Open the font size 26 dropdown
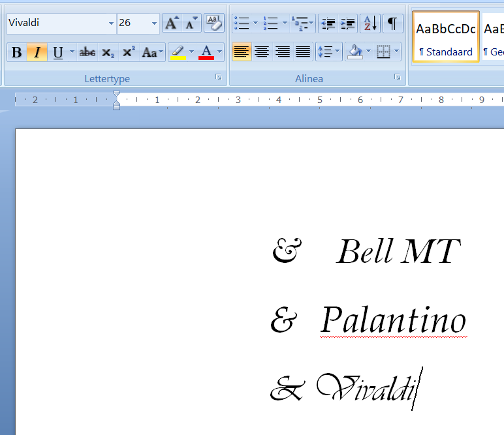 154,23
